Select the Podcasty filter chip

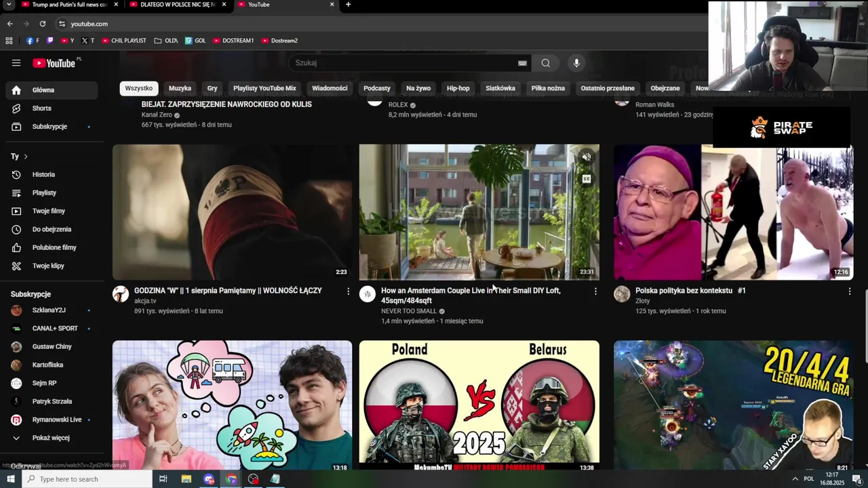tap(377, 88)
